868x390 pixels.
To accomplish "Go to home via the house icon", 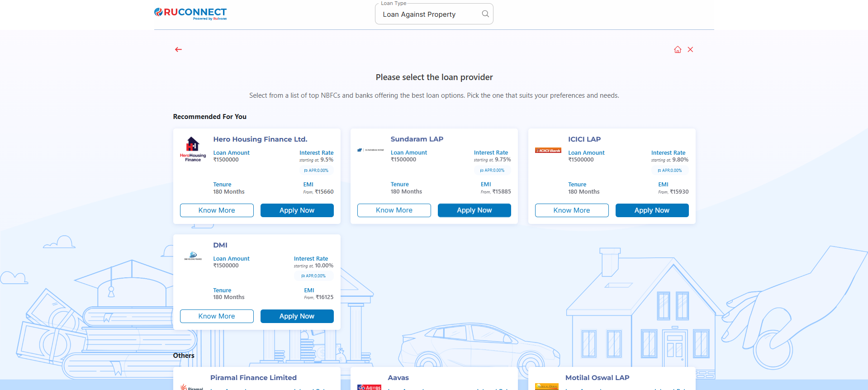I will click(677, 50).
